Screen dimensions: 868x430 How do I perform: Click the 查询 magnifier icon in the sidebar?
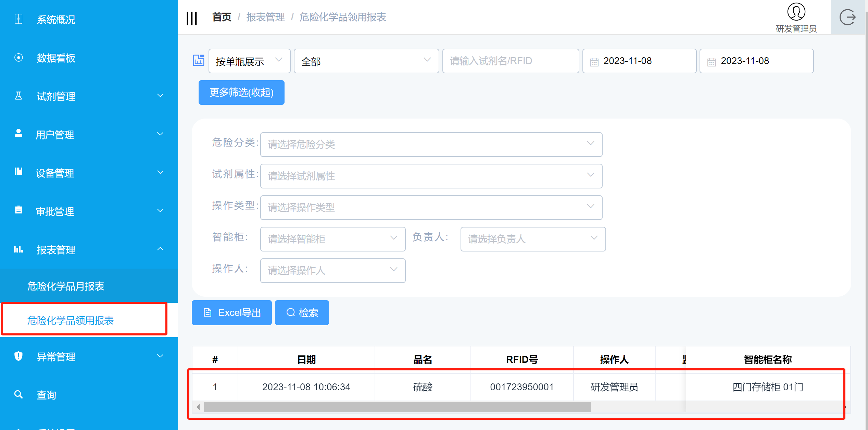pos(18,395)
